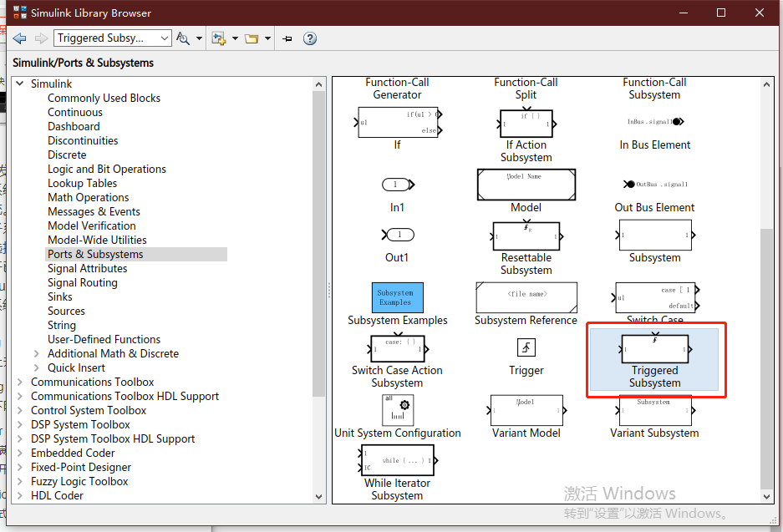Screen dimensions: 783x532
Task: Select the Out1 outport block
Action: coord(398,235)
